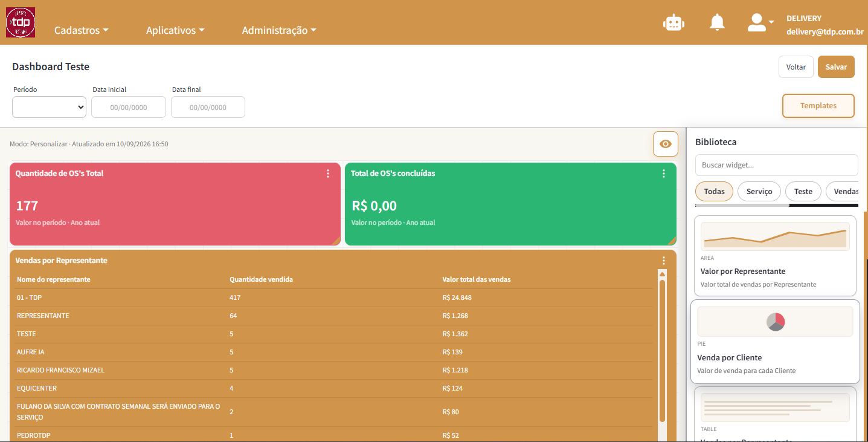
Task: Open the notifications bell
Action: (x=717, y=22)
